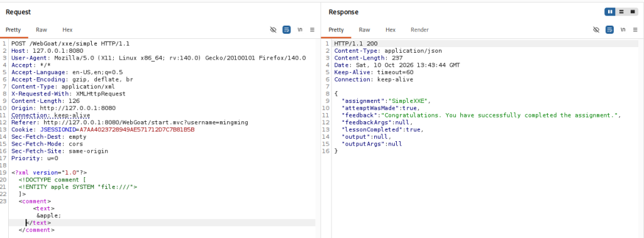This screenshot has height=238, width=644.
Task: Open the Request Hex tab
Action: pyautogui.click(x=67, y=30)
